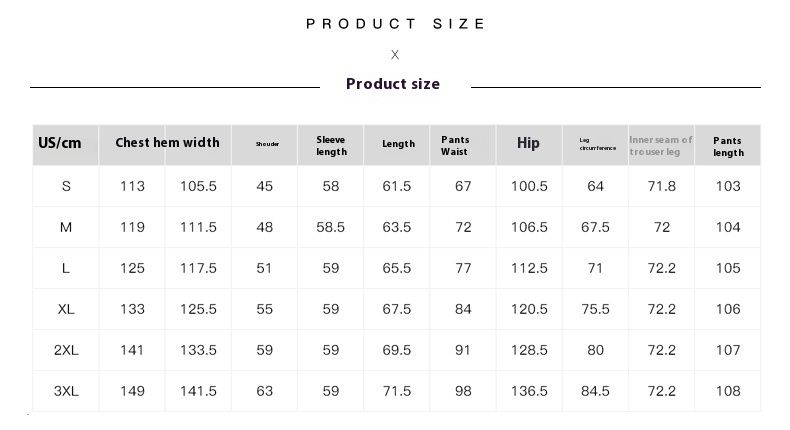Click the bold "Product size" heading
790x430 pixels.
pos(393,84)
